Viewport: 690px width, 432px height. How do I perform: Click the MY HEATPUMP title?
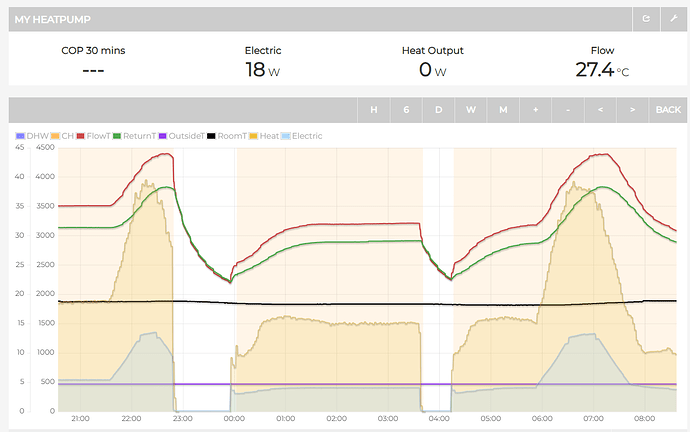point(52,19)
